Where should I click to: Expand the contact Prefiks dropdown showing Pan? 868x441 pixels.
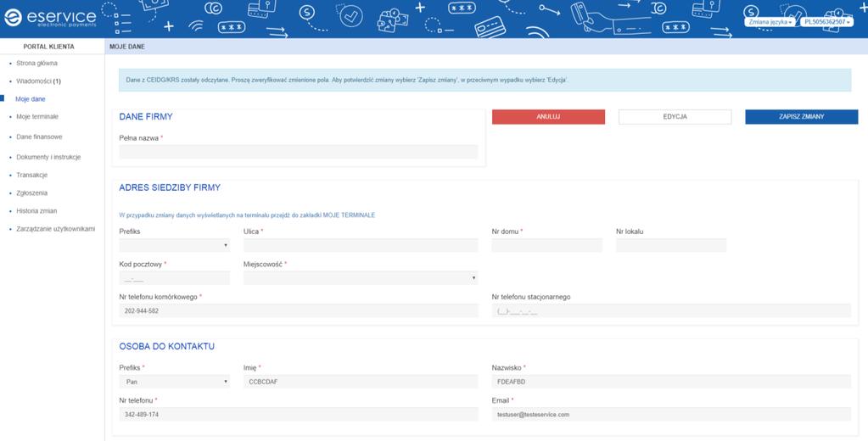175,382
